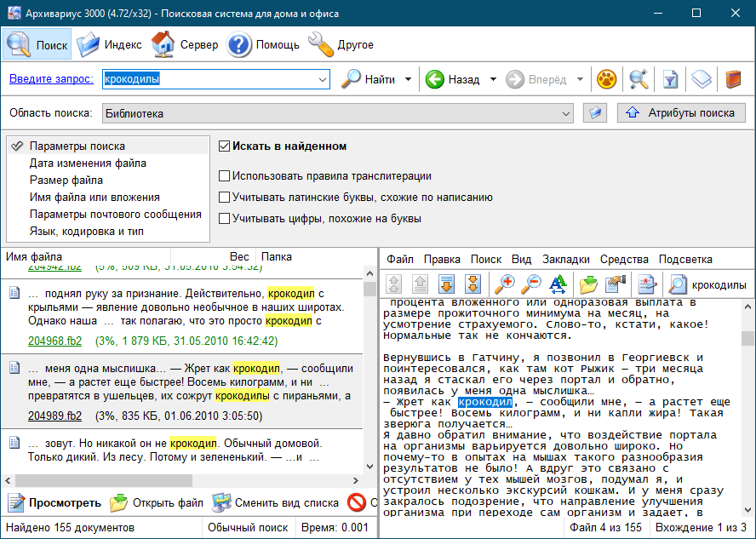Open the Вперёд history dropdown arrow
Viewport: 756px width, 539px height.
point(581,79)
